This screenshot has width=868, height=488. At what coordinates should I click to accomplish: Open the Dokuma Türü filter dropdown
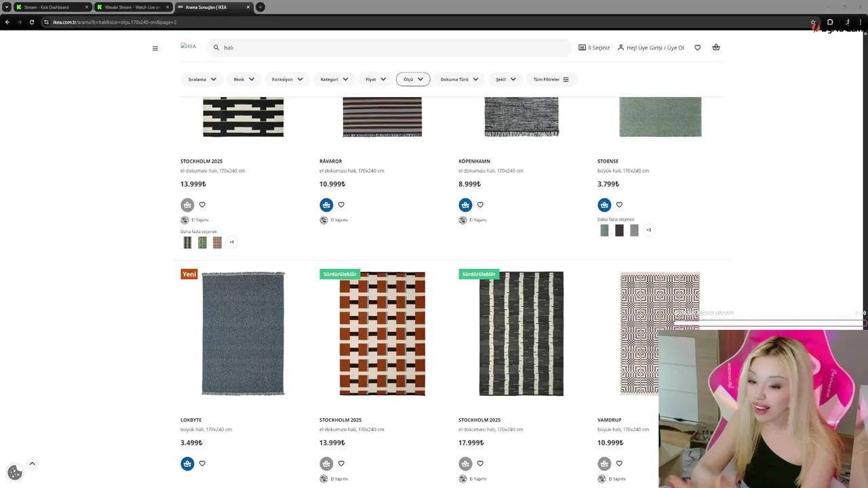[459, 79]
